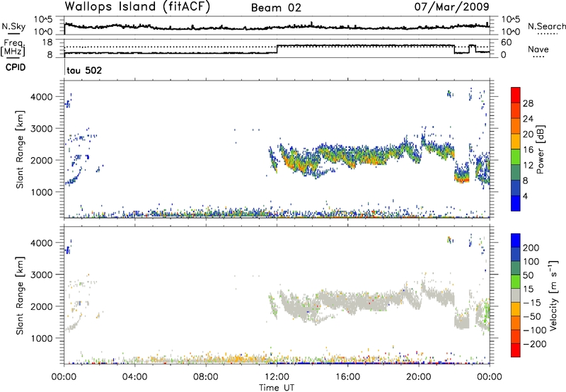Click '10^5' tick beside N.Search label
The image size is (566, 392).
511,20
